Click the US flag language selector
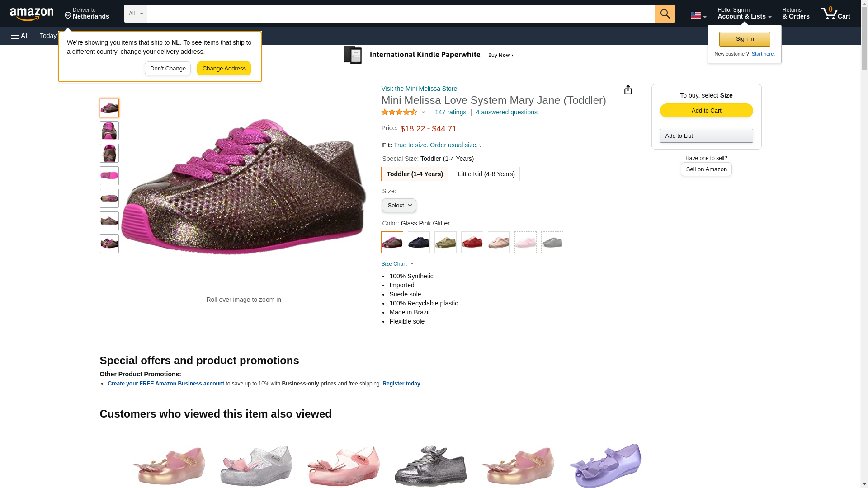The image size is (868, 488). [x=698, y=15]
